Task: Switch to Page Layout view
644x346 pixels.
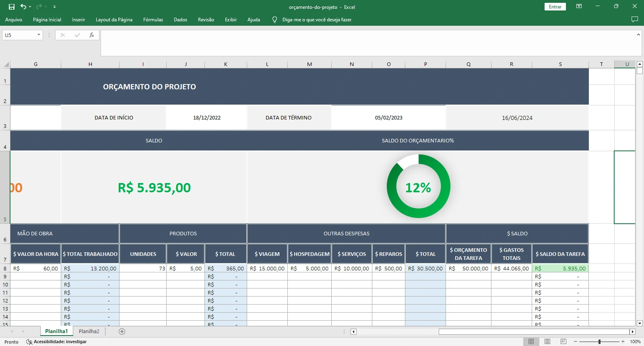Action: 547,342
